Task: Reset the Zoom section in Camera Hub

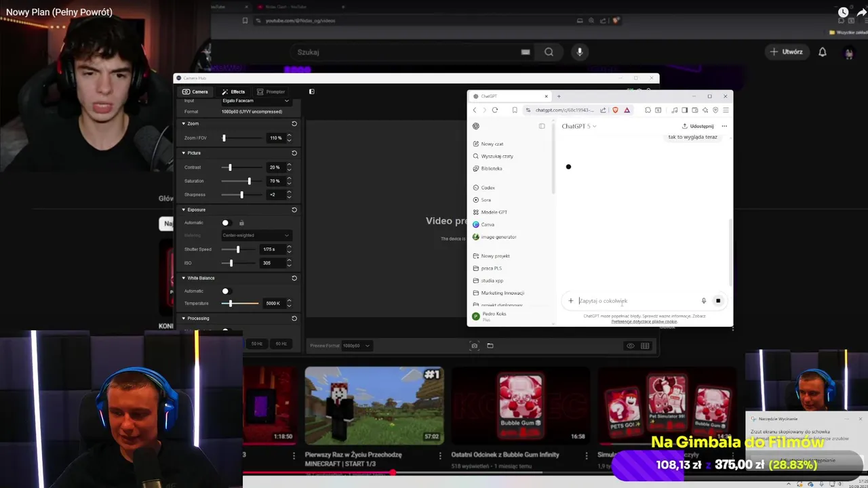Action: click(x=294, y=123)
